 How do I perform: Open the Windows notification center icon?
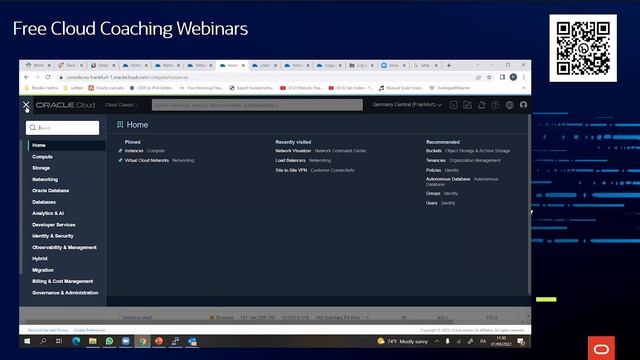click(x=521, y=342)
